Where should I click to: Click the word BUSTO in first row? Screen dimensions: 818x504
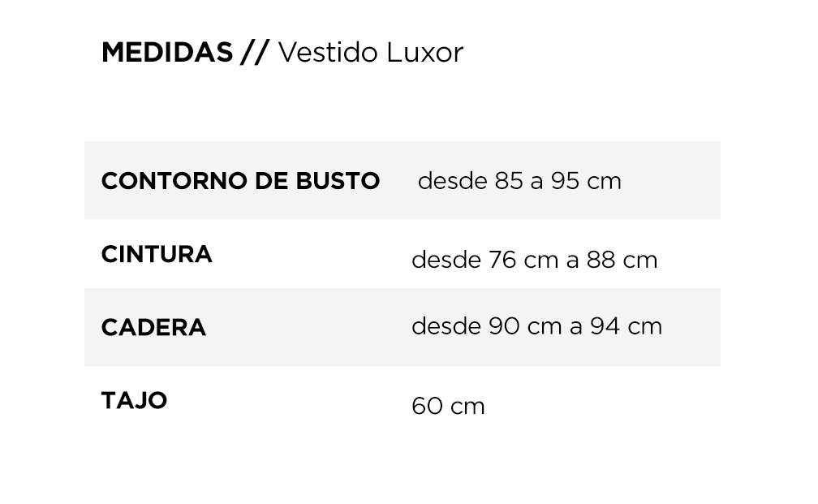click(x=338, y=181)
